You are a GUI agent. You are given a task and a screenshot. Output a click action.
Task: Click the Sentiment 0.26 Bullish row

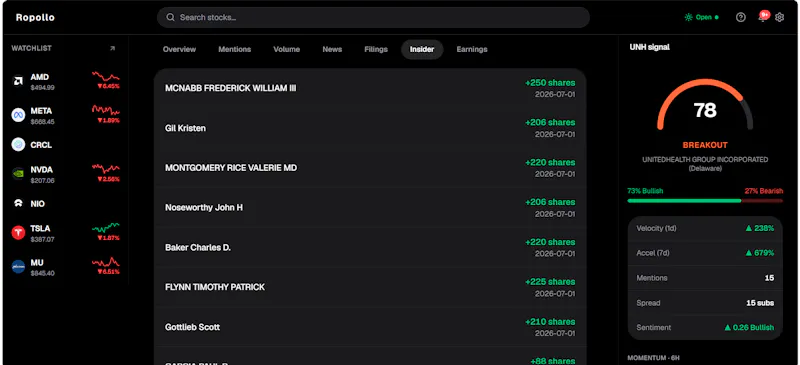tap(705, 327)
